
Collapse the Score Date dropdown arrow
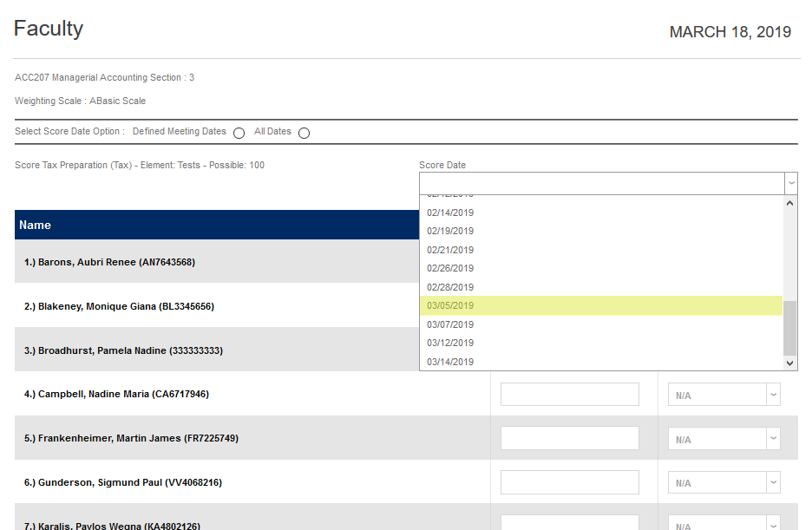tap(790, 183)
